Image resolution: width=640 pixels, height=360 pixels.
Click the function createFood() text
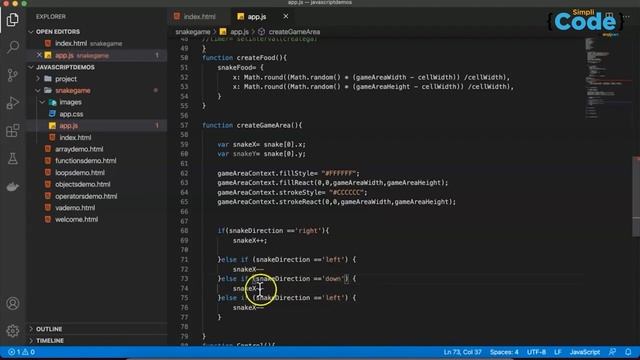pyautogui.click(x=244, y=58)
